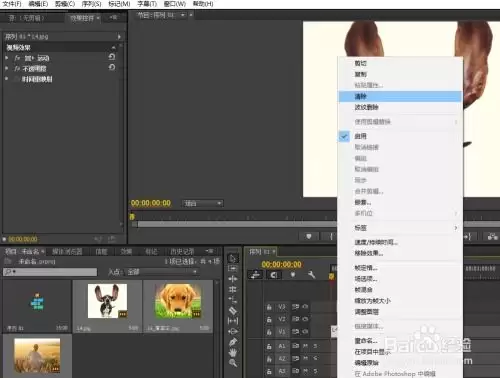
Task: Open the Marker (M) menu
Action: pyautogui.click(x=119, y=4)
